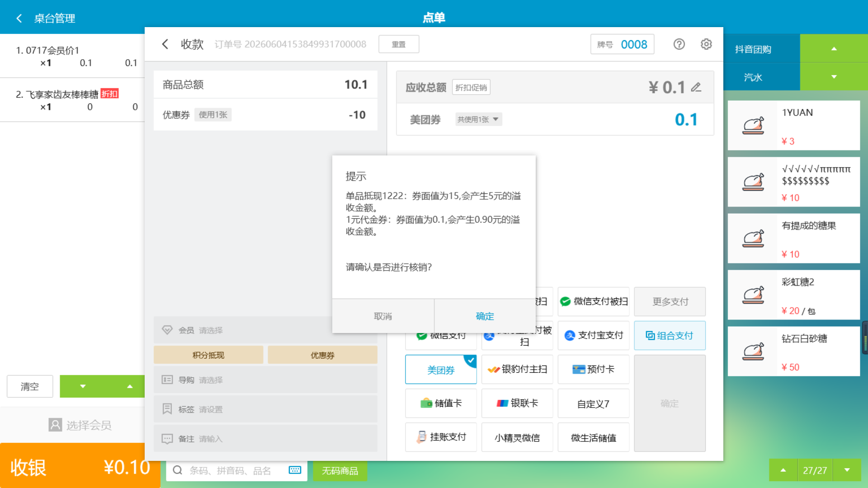This screenshot has width=868, height=488.
Task: Click the member diamond icon
Action: 167,330
